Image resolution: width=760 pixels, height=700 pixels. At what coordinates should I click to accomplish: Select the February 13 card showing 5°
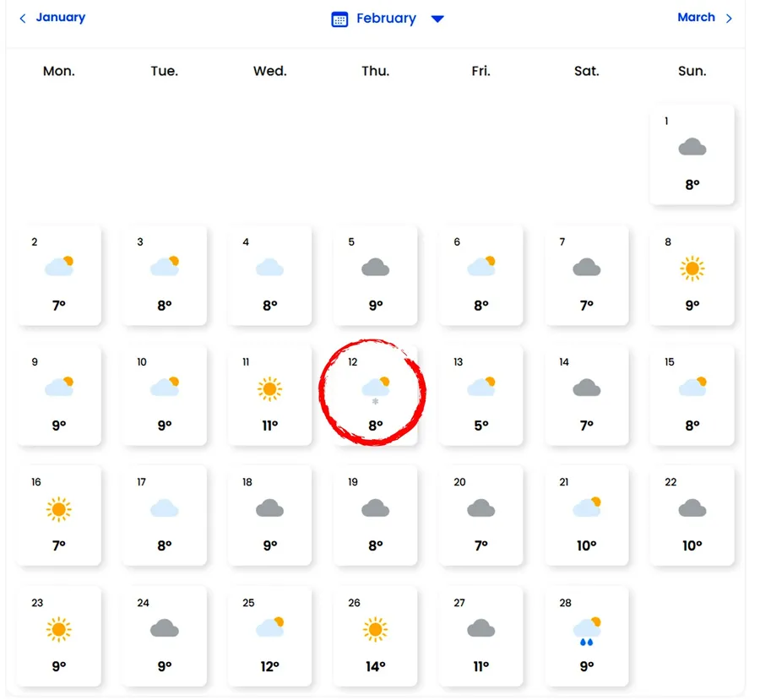tap(480, 395)
